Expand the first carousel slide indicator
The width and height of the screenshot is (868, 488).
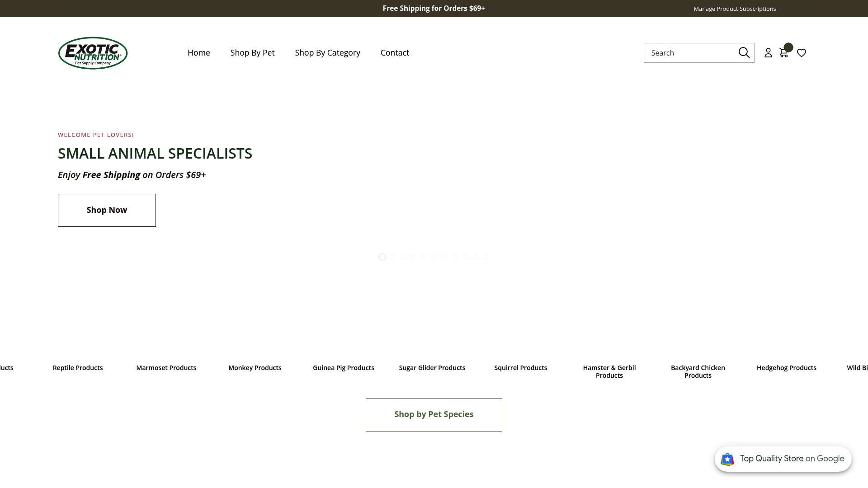click(382, 257)
